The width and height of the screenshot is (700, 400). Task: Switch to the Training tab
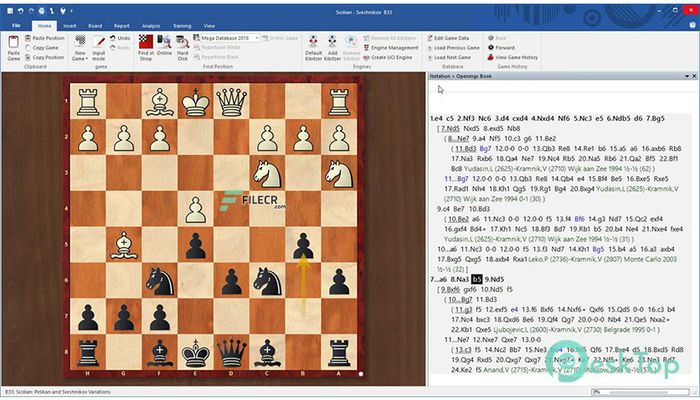point(182,26)
